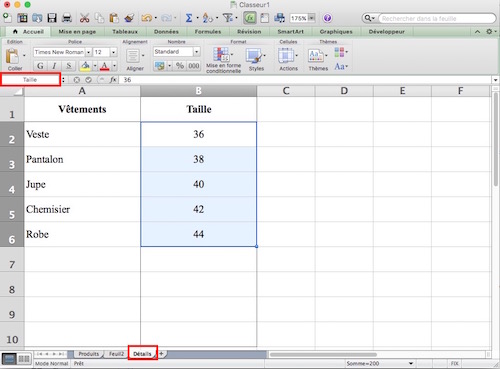Click the Actions cells icon

pos(286,55)
